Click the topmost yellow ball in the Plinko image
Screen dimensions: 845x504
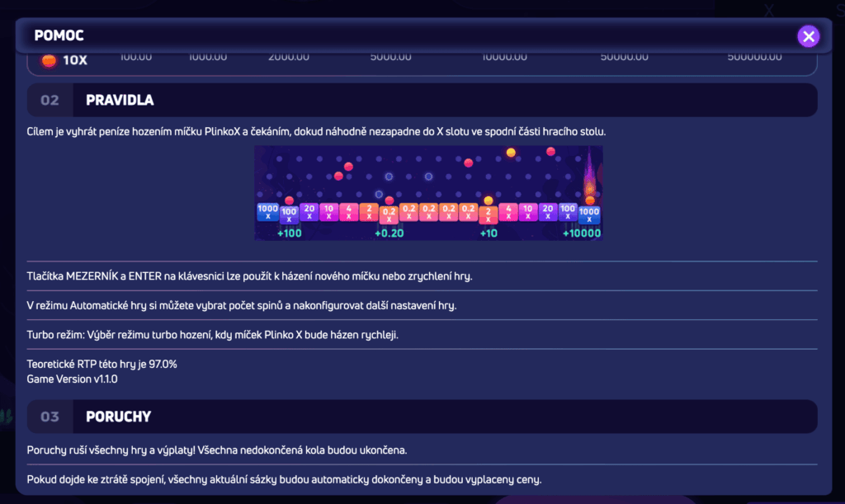[x=511, y=153]
